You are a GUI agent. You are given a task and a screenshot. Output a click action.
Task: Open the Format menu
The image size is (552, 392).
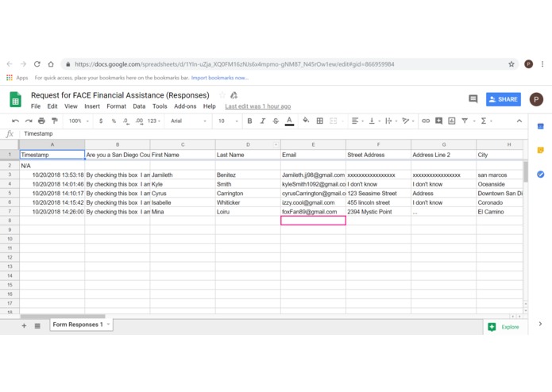pos(116,106)
